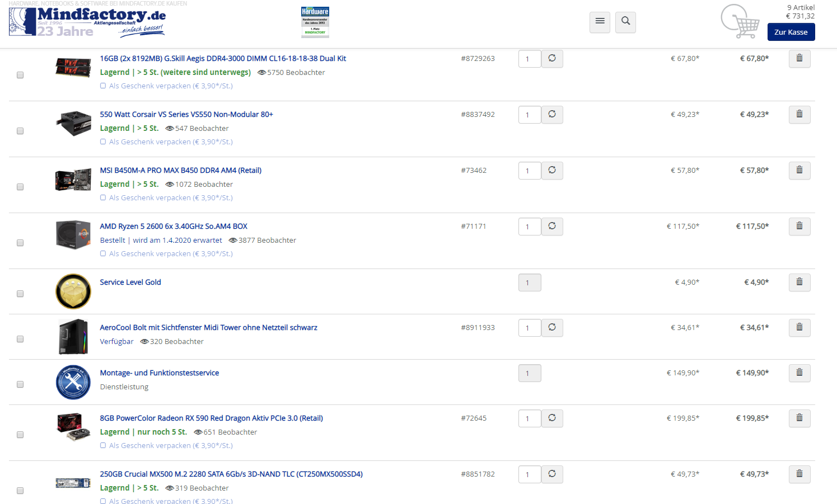
Task: Select the Crucial MX500 row checkbox
Action: [x=20, y=491]
